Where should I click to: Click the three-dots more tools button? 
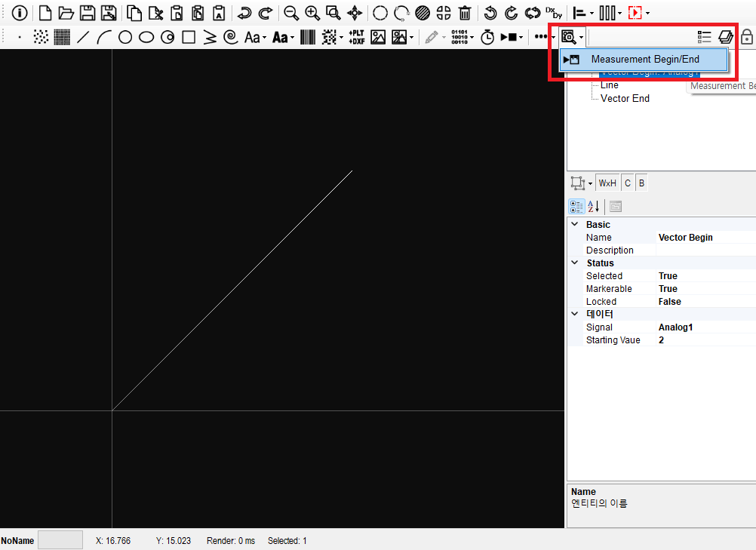[x=541, y=37]
